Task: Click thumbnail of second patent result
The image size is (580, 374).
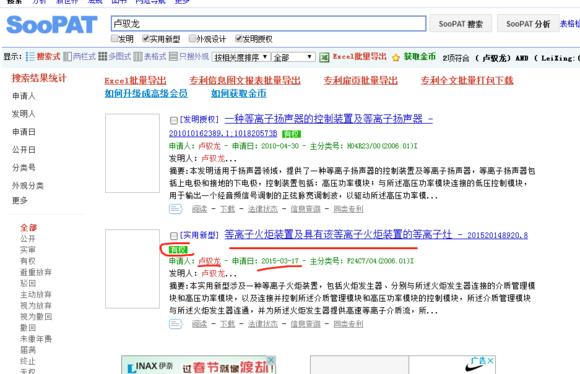Action: point(132,269)
